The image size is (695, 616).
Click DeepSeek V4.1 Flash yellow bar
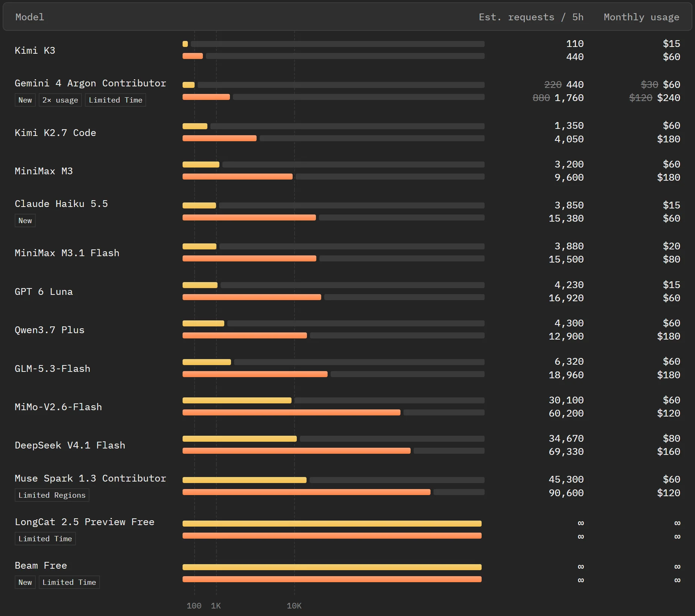pyautogui.click(x=240, y=439)
